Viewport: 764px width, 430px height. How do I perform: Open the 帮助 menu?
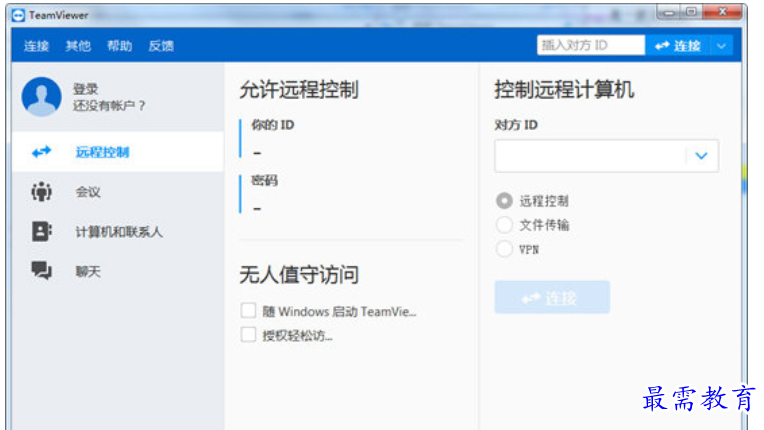point(119,46)
